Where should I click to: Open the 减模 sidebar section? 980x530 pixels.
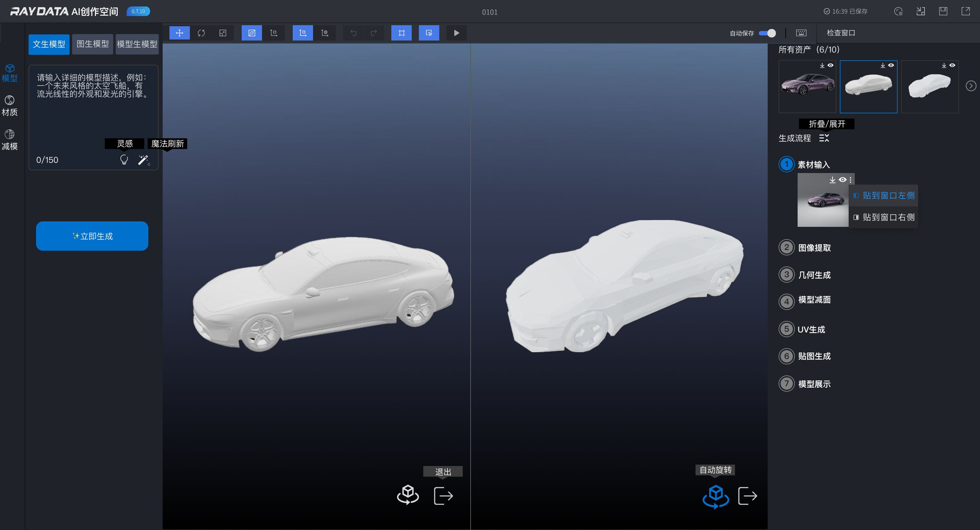pyautogui.click(x=10, y=140)
